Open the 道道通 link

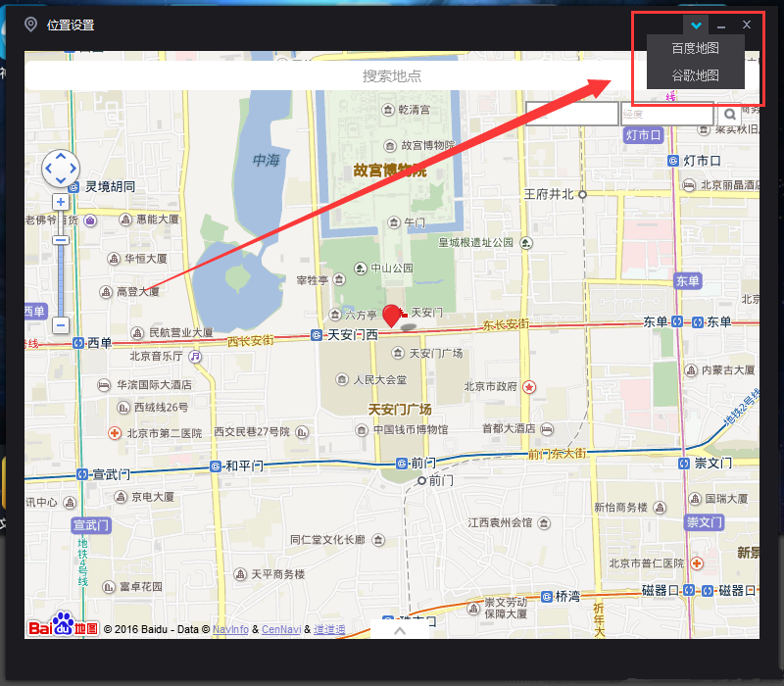pos(329,629)
